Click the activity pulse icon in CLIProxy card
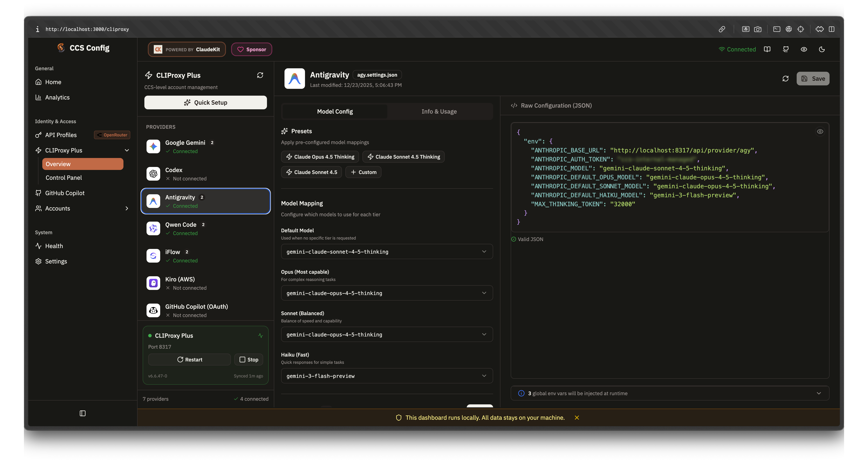 (x=261, y=335)
